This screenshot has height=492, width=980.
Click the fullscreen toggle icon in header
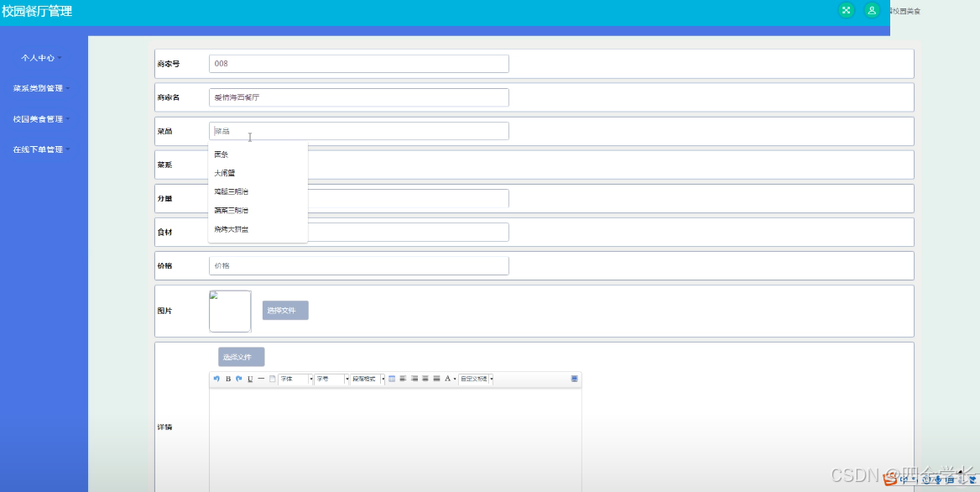click(x=847, y=10)
